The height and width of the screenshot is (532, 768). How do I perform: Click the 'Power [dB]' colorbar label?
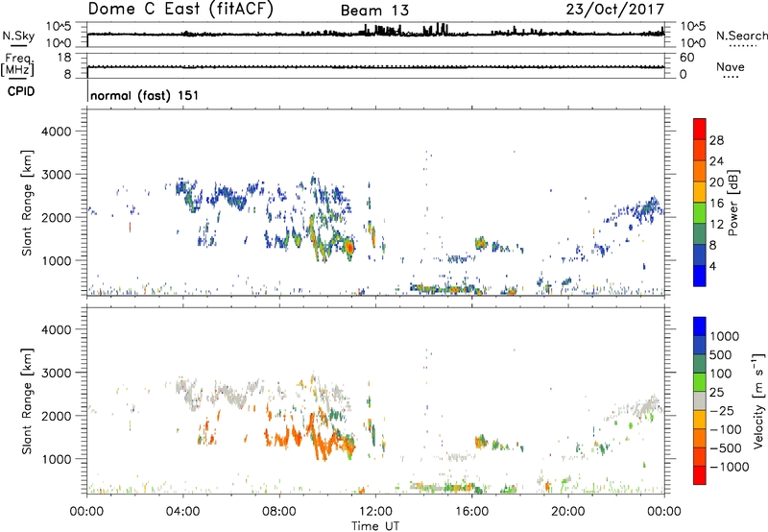coord(733,203)
